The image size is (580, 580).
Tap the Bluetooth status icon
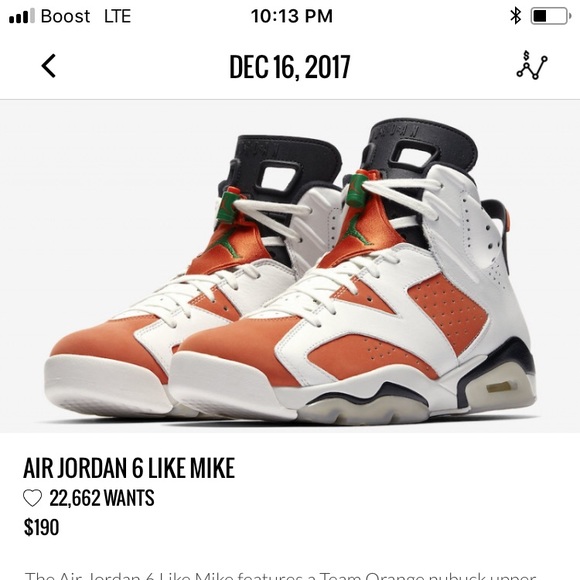point(516,16)
